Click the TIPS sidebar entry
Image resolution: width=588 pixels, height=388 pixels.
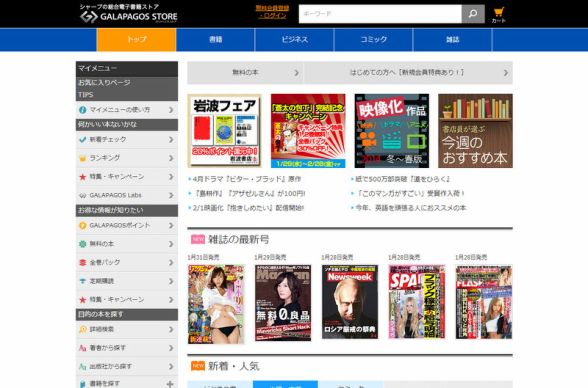click(x=86, y=95)
